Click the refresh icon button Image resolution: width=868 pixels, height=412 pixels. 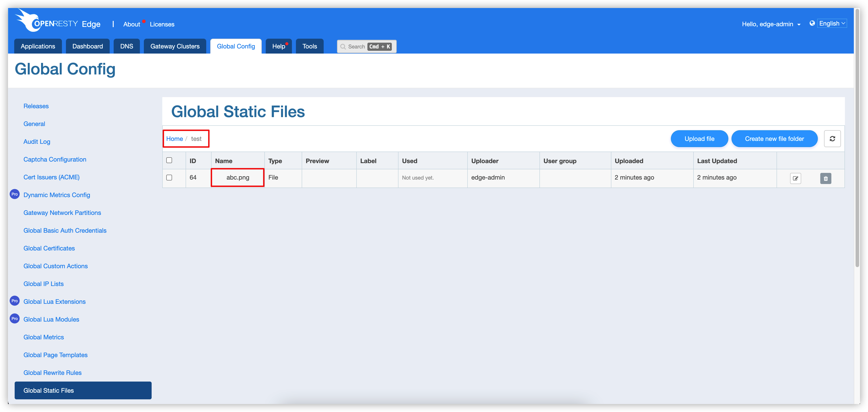coord(832,139)
